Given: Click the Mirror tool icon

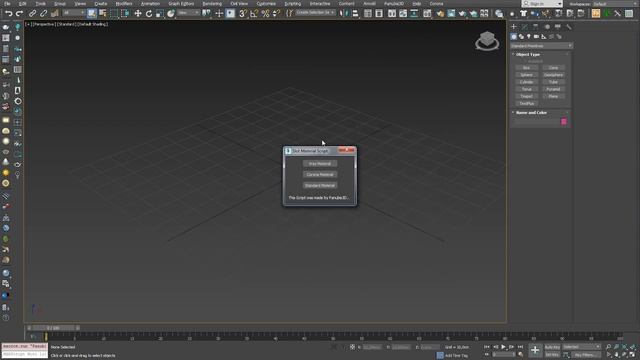Looking at the screenshot, I should [x=344, y=13].
